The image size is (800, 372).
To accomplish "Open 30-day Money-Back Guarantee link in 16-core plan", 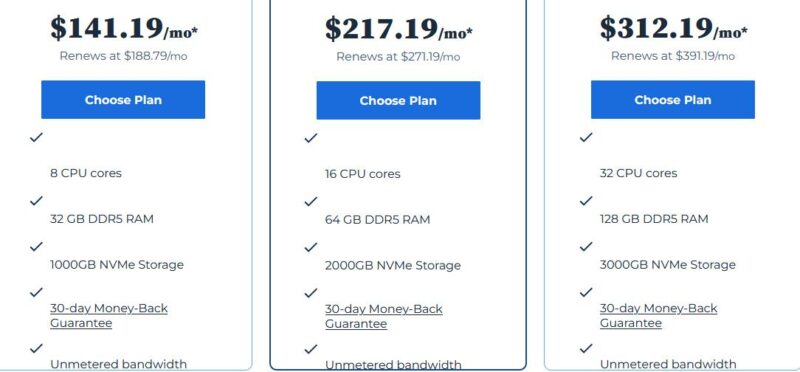I will point(384,316).
